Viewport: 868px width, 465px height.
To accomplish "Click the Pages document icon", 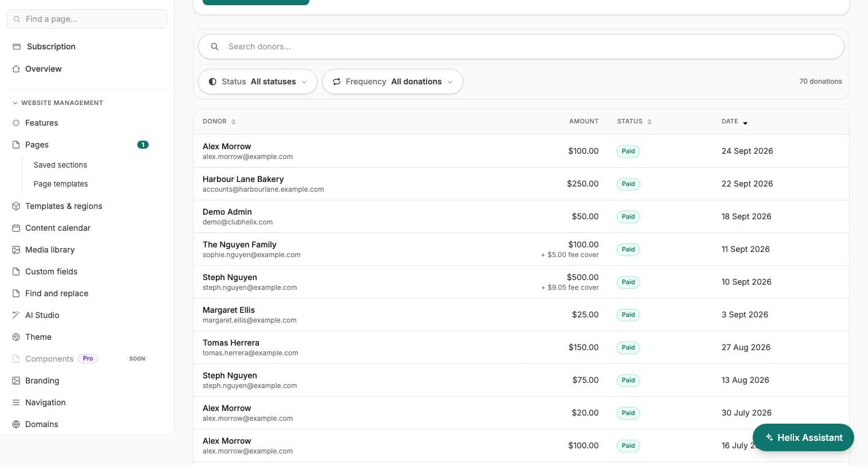I will (x=16, y=145).
